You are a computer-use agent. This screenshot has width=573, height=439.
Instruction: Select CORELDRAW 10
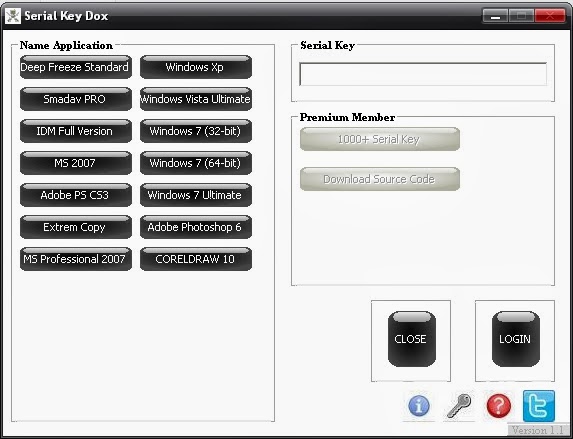click(x=196, y=259)
